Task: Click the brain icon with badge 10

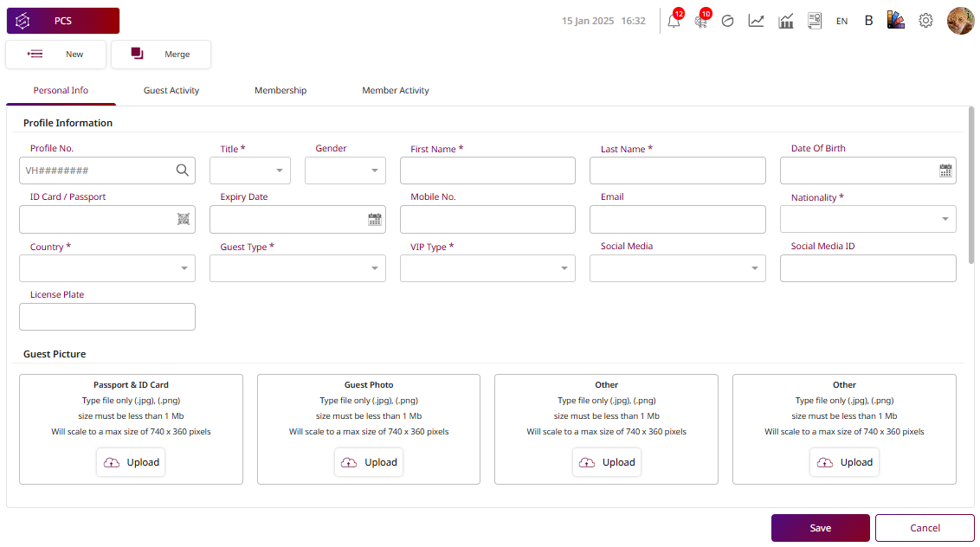Action: tap(700, 22)
